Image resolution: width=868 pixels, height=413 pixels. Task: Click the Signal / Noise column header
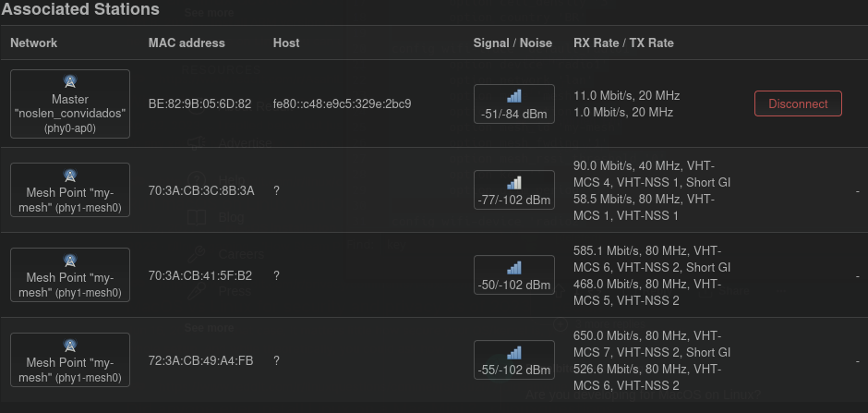click(512, 43)
